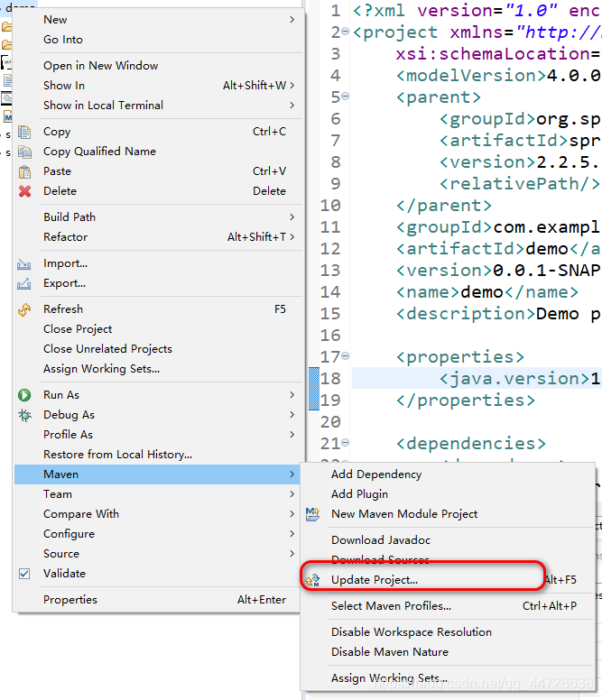Screen dimensions: 602x700
Task: Expand the Compare With submenu arrow
Action: 292,514
